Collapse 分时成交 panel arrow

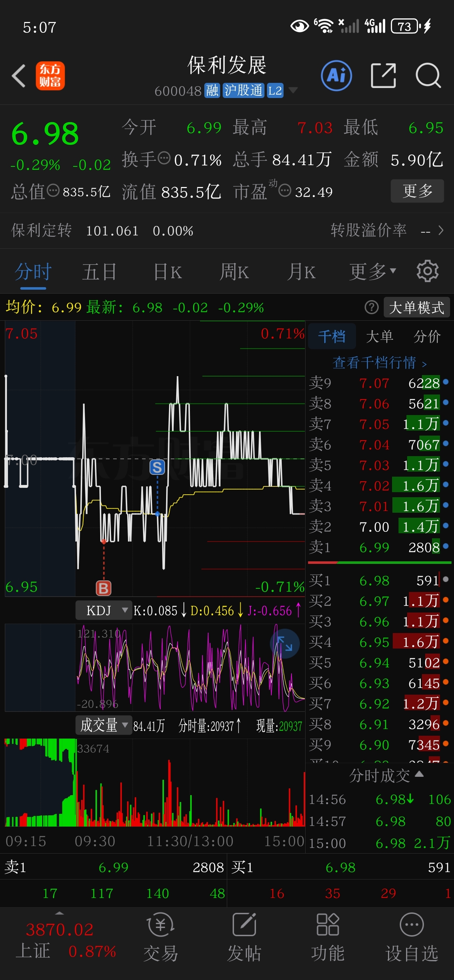[419, 774]
